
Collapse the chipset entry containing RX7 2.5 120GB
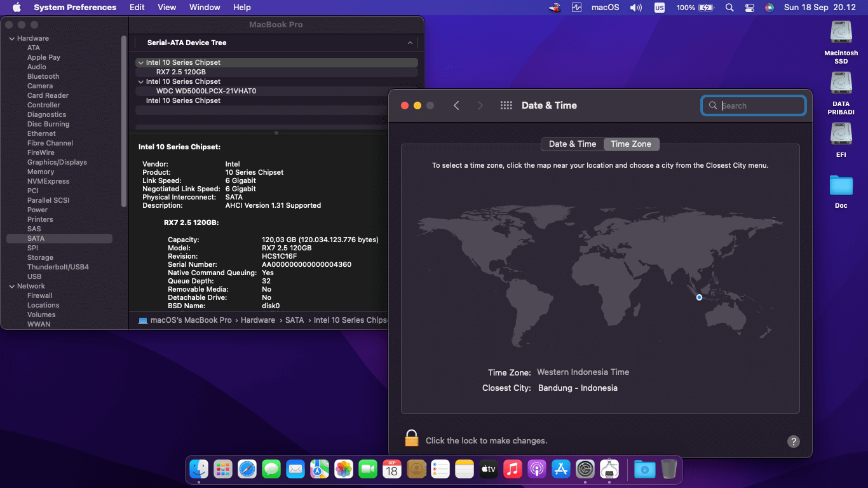tap(141, 62)
